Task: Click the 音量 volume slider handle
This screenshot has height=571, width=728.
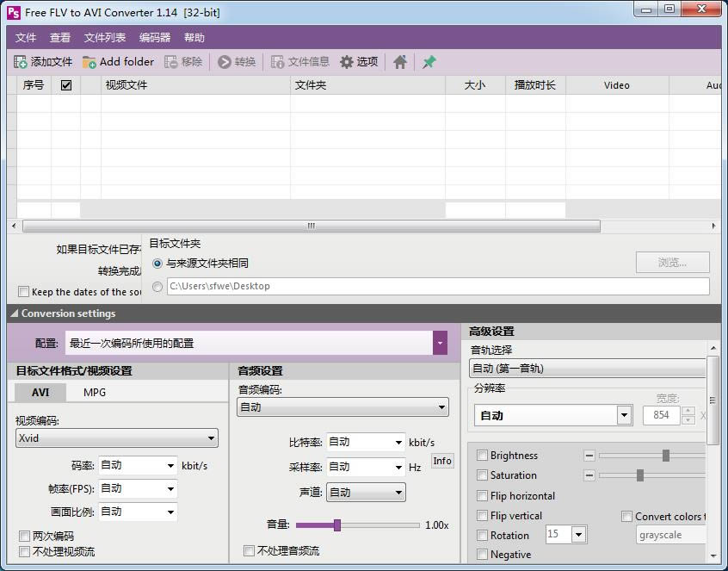Action: pyautogui.click(x=337, y=525)
